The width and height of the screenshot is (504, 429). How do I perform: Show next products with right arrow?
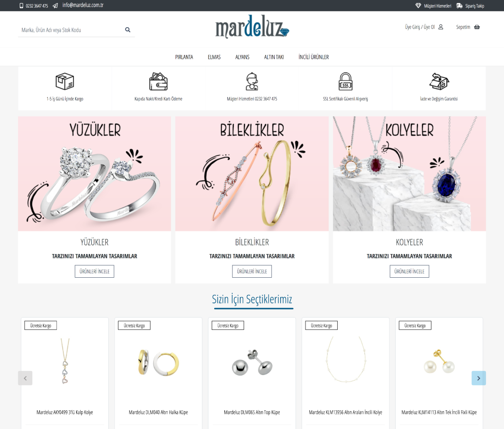pos(479,378)
